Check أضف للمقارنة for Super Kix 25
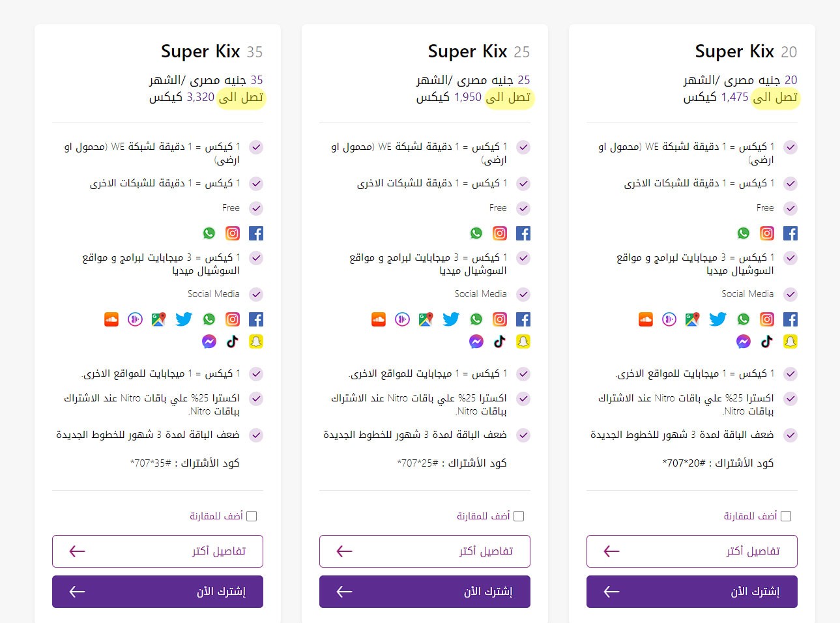 tap(519, 516)
